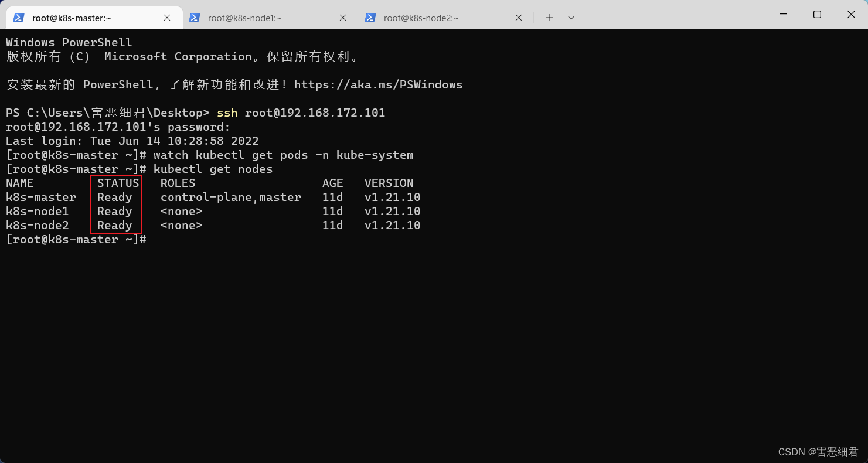
Task: Click PowerShell icon on k8s-node1 tab
Action: [195, 18]
